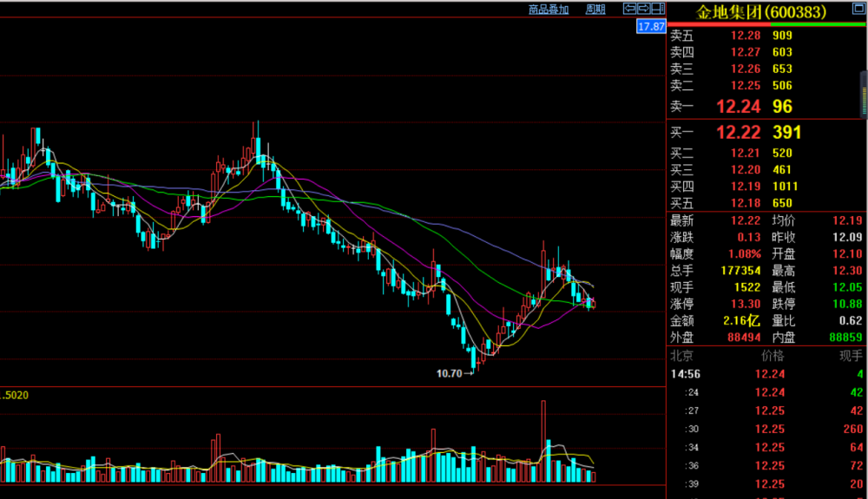Viewport: 868px width, 499px height.
Task: Click the candlestick at the 10.70 low
Action: [x=474, y=358]
